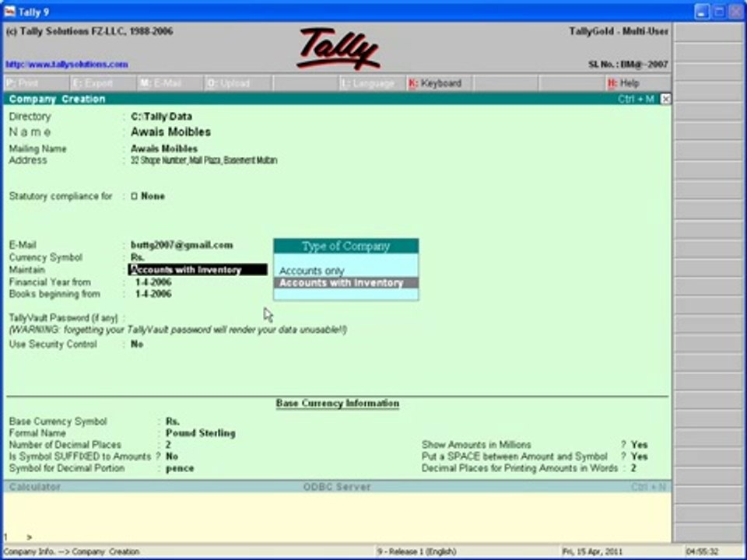Click the P: Print toolbar button
Viewport: 747px width, 560px height.
coord(36,83)
